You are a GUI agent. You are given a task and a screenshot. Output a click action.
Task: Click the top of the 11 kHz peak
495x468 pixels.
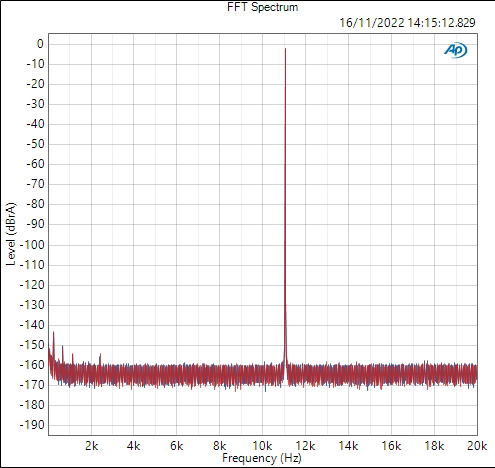285,49
